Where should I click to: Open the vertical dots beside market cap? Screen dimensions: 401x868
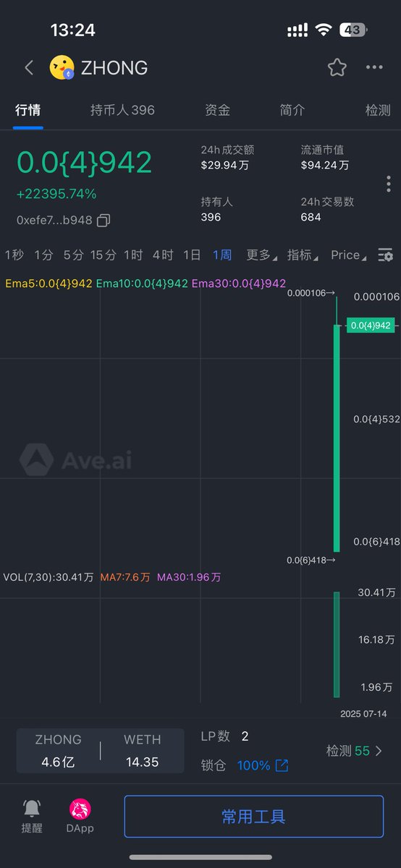coord(389,184)
